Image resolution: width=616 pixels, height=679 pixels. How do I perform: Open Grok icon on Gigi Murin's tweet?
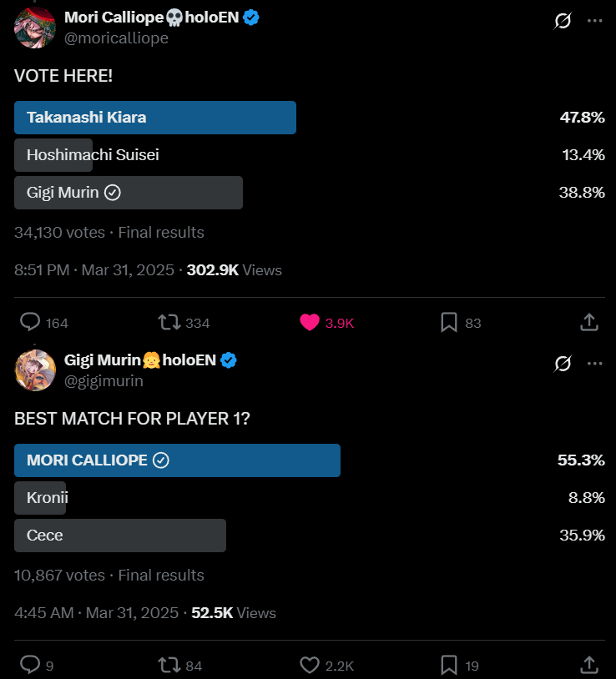coord(563,364)
